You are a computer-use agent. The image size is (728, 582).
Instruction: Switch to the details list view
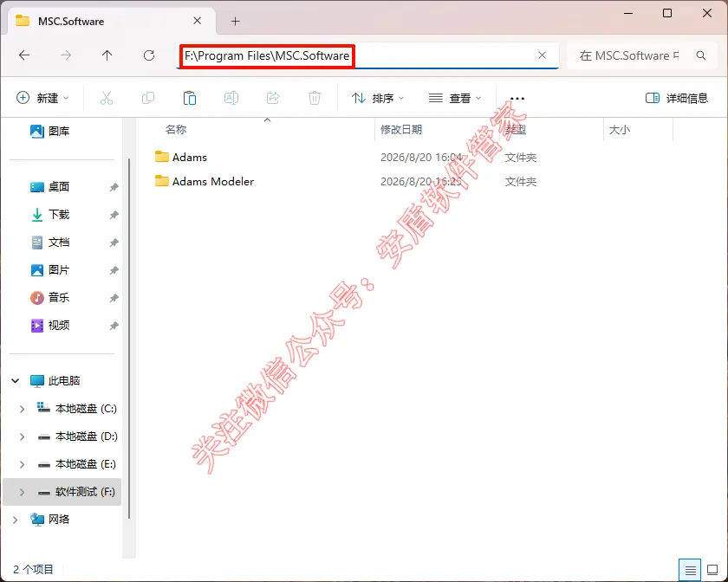coord(690,570)
